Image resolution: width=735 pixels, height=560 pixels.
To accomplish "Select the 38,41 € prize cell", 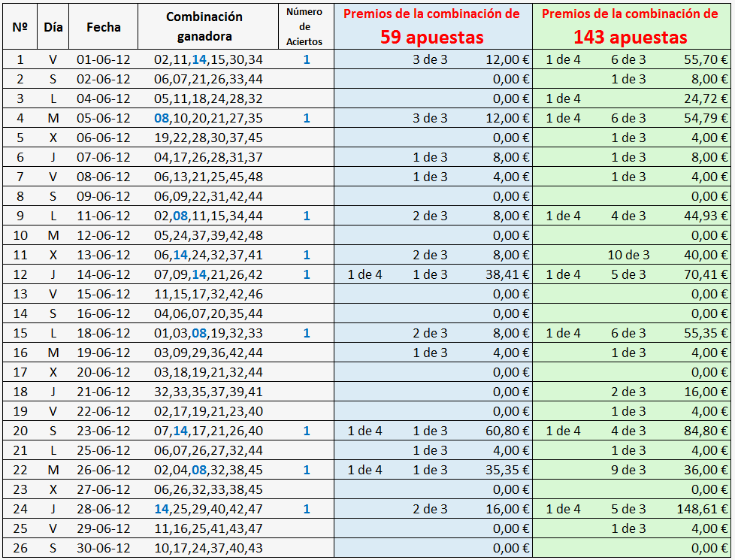I will pyautogui.click(x=507, y=274).
